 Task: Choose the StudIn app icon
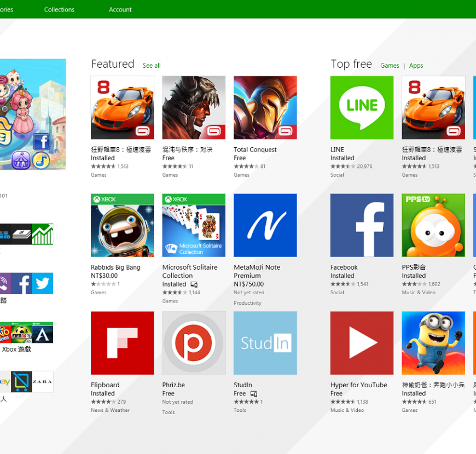(265, 343)
